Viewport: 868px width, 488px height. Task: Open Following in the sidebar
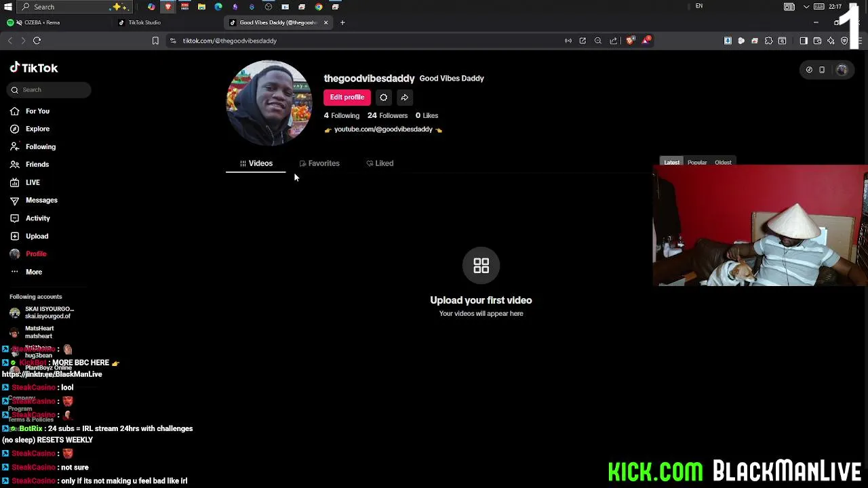33,146
